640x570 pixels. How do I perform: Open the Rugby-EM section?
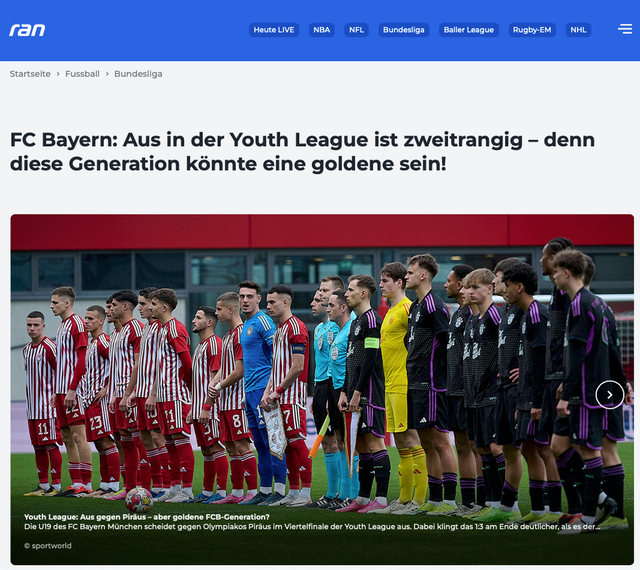click(x=532, y=30)
